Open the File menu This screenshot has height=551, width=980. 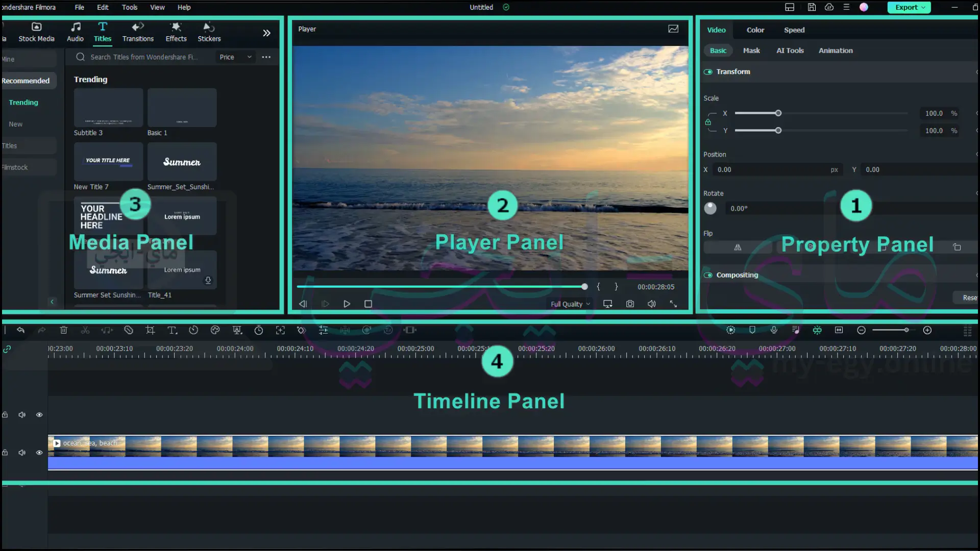click(80, 7)
